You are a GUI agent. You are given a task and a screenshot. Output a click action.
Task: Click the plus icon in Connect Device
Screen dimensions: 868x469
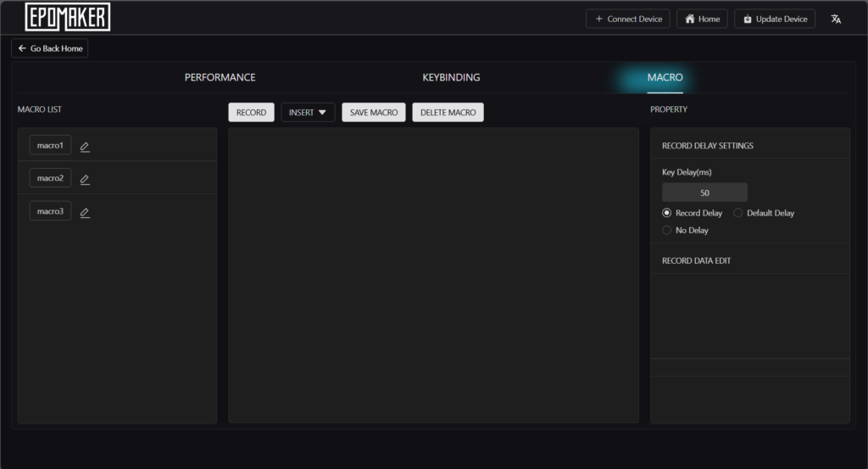tap(599, 19)
